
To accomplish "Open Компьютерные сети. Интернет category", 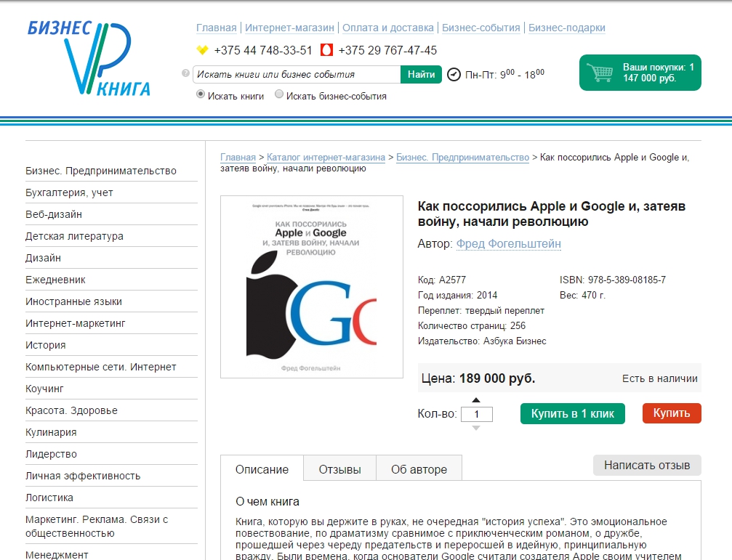I will coord(101,367).
